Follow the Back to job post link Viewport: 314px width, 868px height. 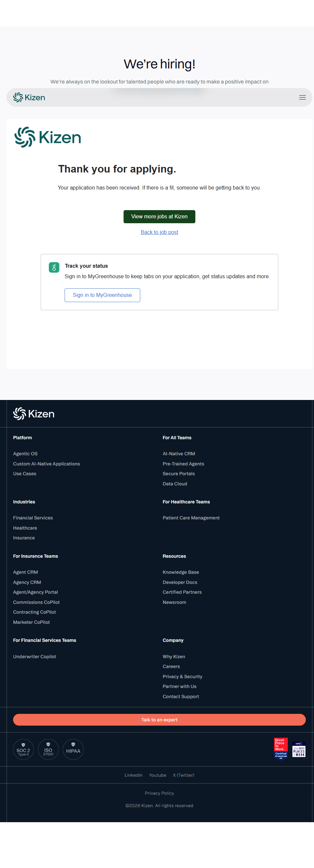click(x=159, y=232)
